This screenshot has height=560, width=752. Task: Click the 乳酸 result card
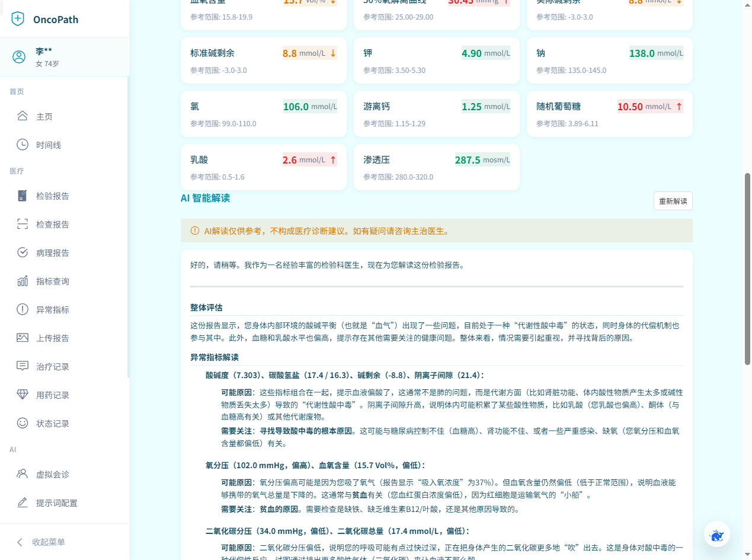pyautogui.click(x=264, y=167)
